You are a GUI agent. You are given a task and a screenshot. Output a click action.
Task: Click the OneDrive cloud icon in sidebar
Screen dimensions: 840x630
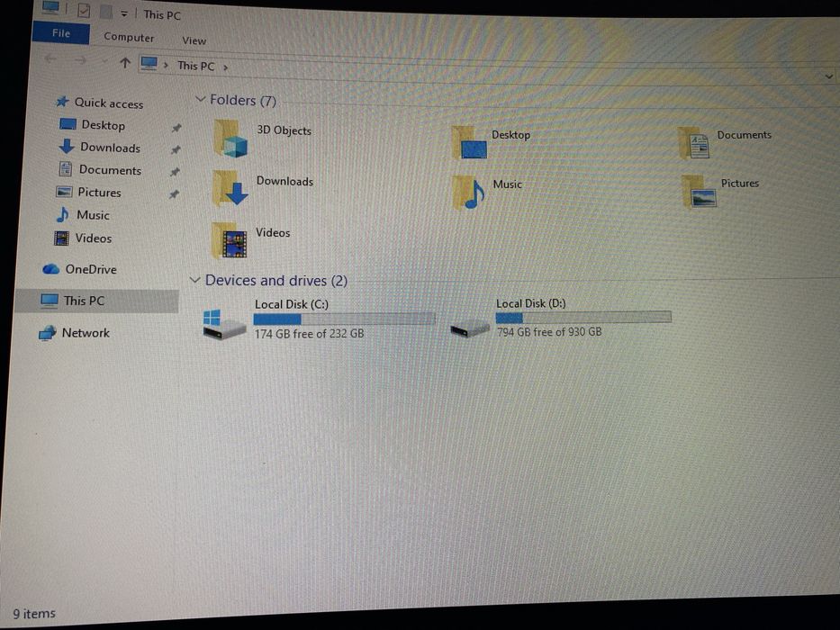point(51,268)
